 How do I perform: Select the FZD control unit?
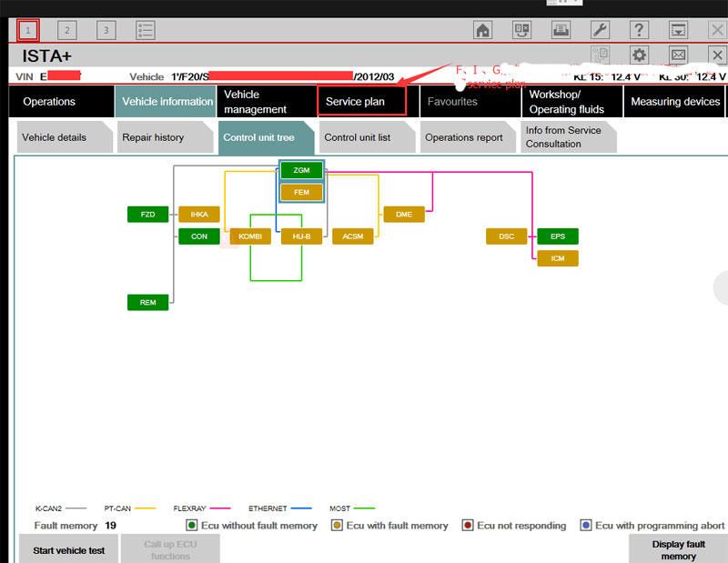147,215
